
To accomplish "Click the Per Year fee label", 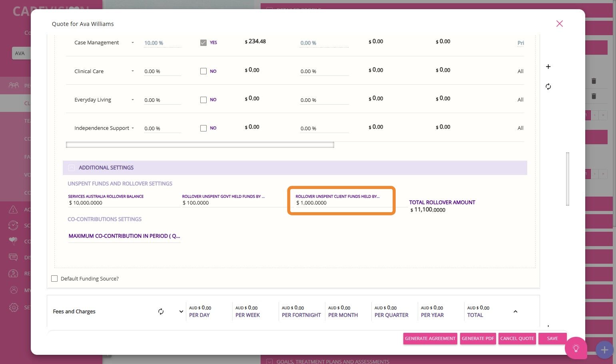I will tap(432, 315).
